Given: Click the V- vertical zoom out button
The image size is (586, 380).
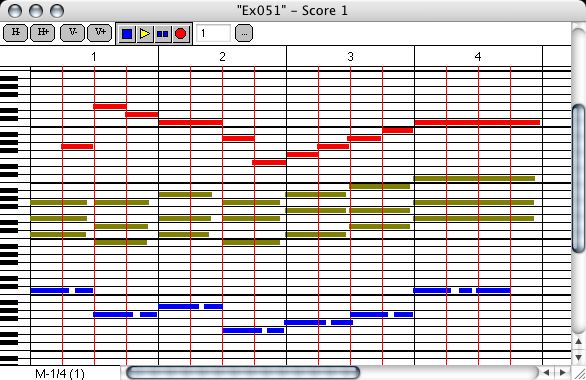Looking at the screenshot, I should pos(73,33).
